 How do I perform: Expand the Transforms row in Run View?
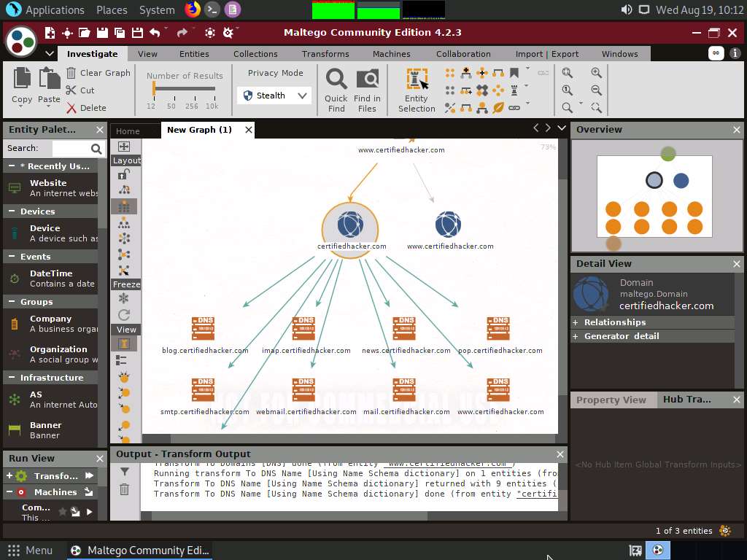point(9,475)
